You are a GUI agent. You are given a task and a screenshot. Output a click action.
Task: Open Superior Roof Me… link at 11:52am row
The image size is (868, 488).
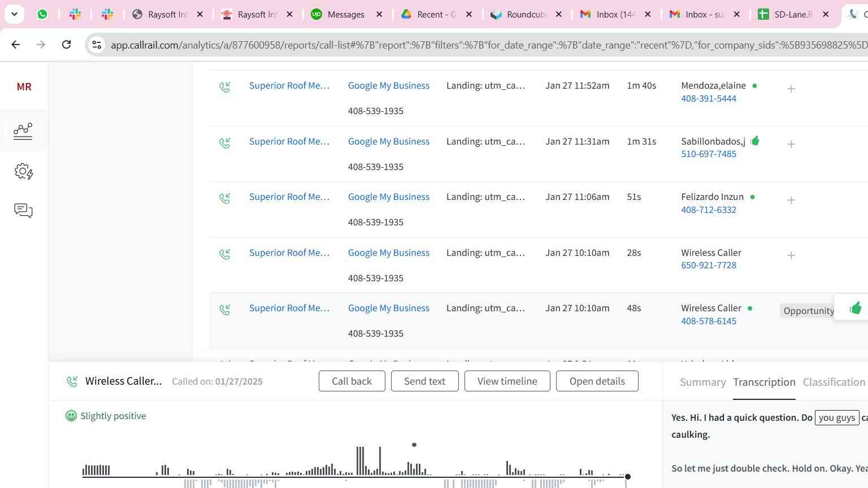coord(289,85)
